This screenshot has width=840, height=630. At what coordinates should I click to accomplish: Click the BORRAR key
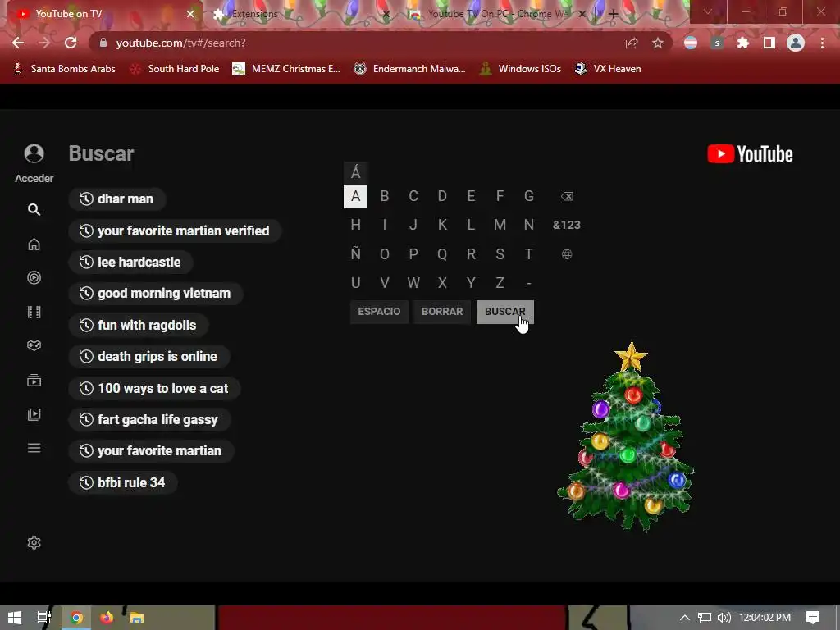click(x=442, y=312)
